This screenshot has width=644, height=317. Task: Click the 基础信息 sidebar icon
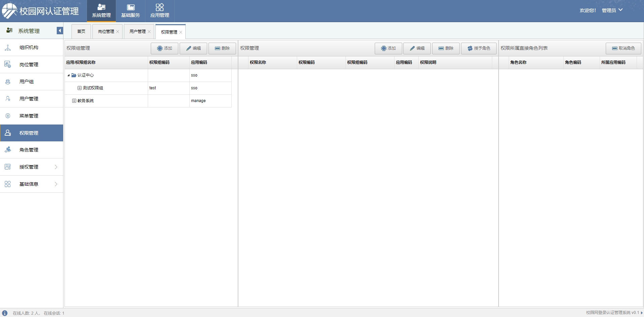pos(8,184)
